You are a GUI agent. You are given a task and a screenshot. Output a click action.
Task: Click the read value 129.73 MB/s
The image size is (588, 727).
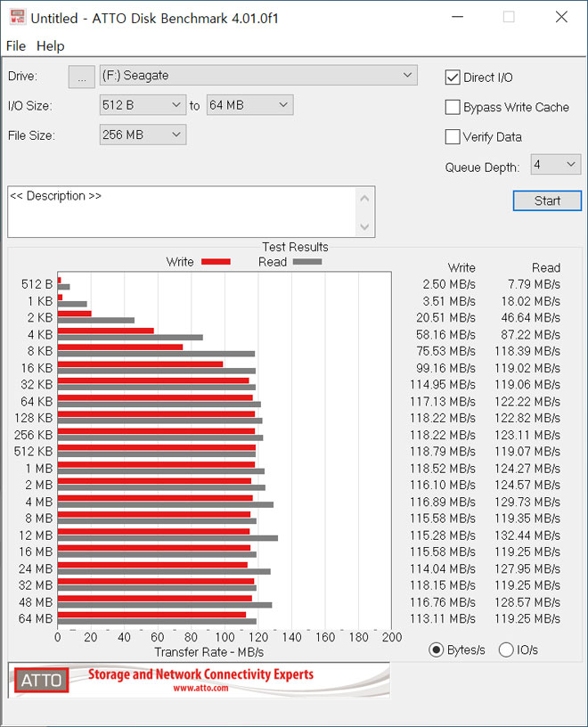pos(527,502)
